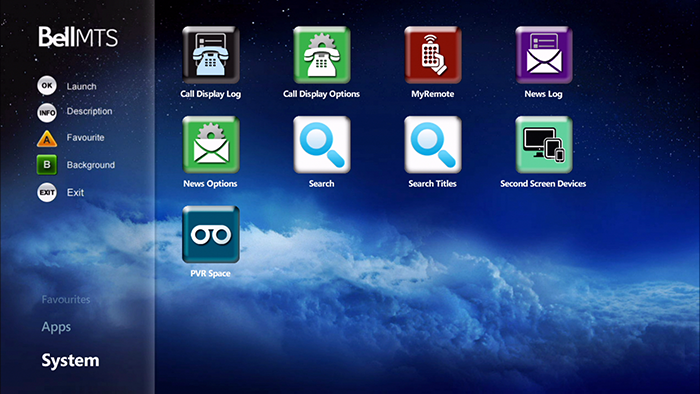The image size is (700, 394).
Task: Click the green B square icon
Action: [47, 165]
